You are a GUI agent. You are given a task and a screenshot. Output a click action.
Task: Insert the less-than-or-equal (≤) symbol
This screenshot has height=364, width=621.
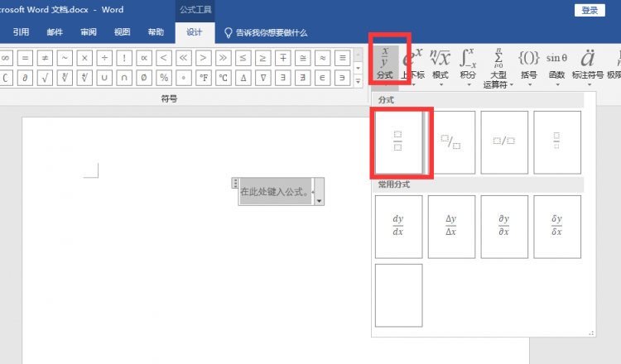(243, 58)
